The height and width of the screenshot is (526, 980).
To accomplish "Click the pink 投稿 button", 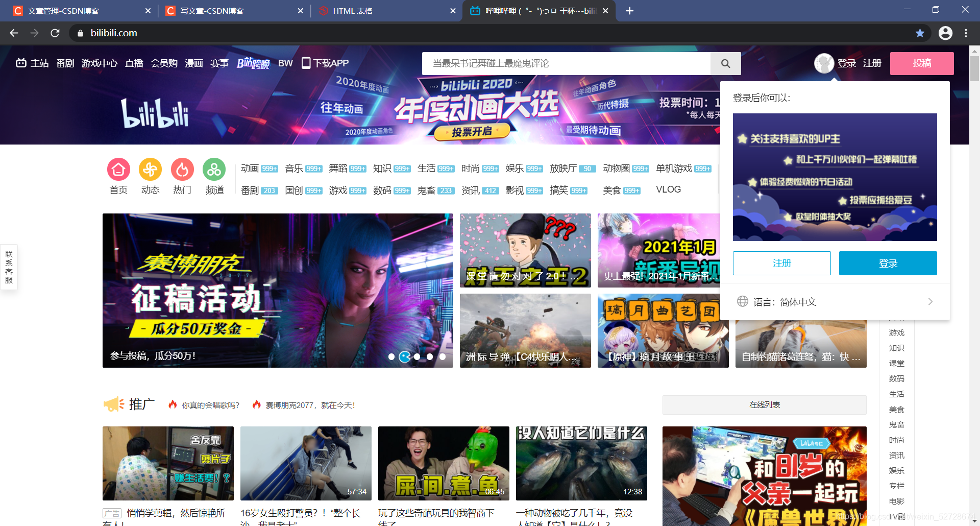I will pos(922,63).
